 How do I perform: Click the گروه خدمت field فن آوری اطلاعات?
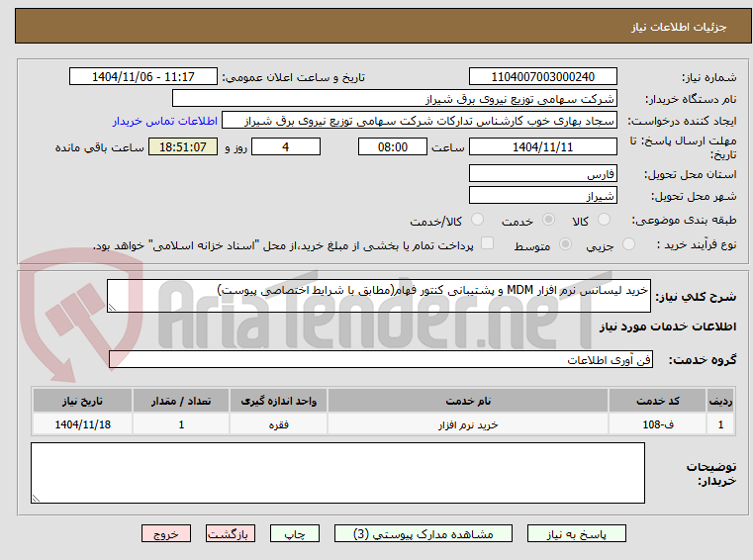click(x=381, y=359)
